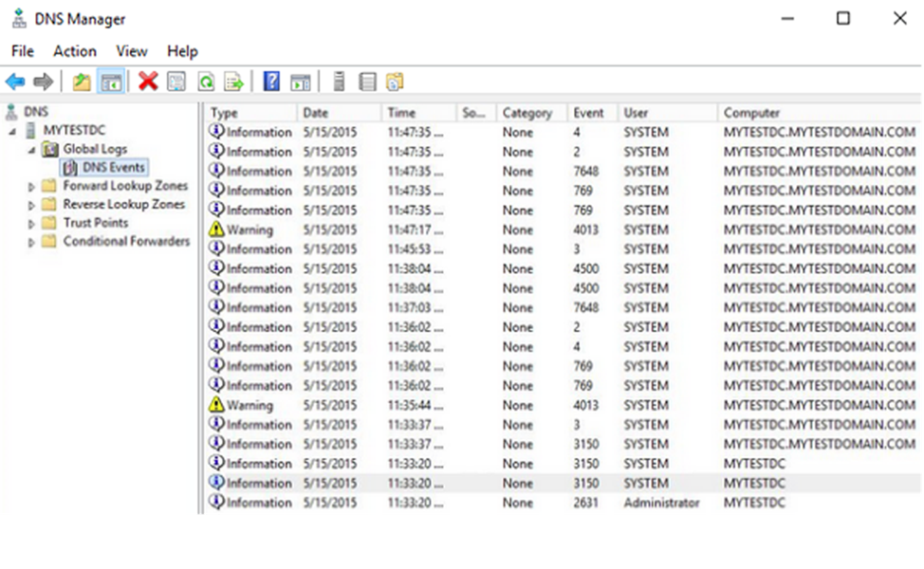Select DNS Events in the tree

(114, 167)
